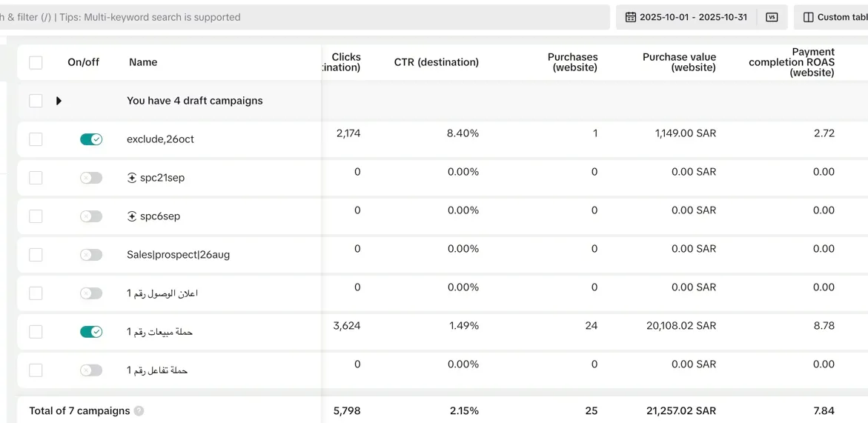Expand the 4 draft campaigns row arrow
This screenshot has height=423, width=868.
pyautogui.click(x=59, y=101)
